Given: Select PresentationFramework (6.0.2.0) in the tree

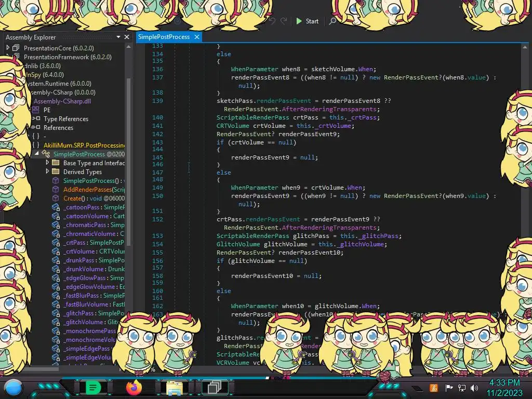Looking at the screenshot, I should point(68,57).
